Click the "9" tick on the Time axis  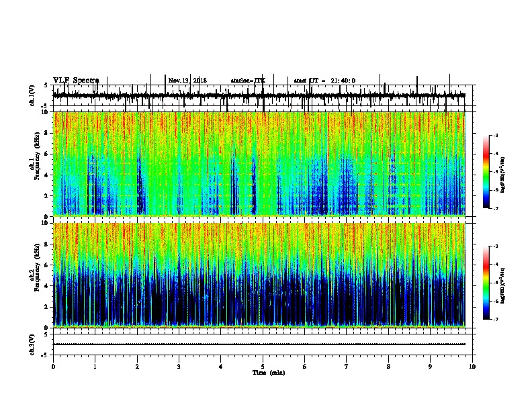coord(430,367)
